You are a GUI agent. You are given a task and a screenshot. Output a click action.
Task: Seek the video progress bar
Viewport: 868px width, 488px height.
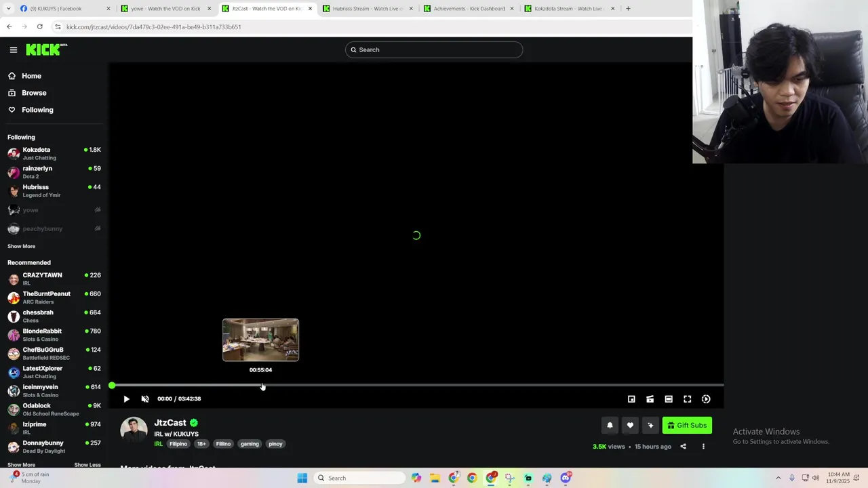(x=416, y=385)
